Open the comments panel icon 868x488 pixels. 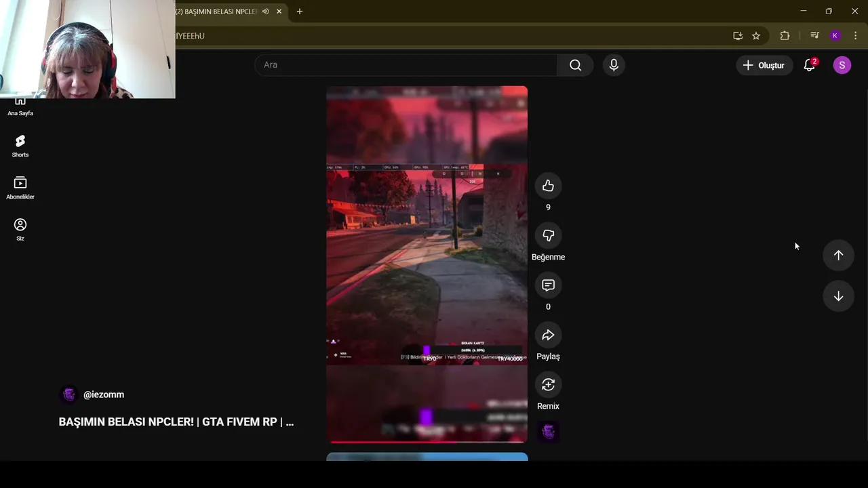pos(548,285)
